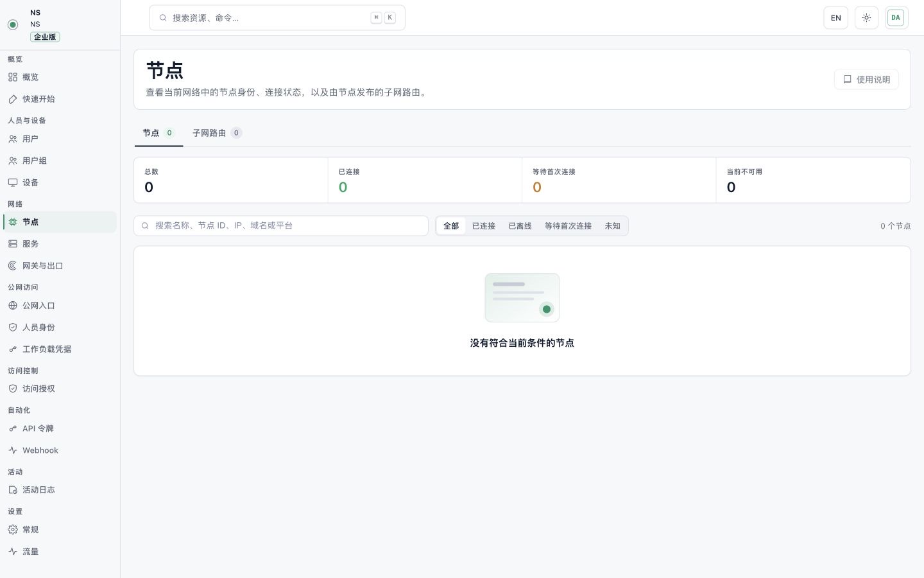This screenshot has width=924, height=578.
Task: Open 概览 overview grid icon in sidebar
Action: coord(13,77)
